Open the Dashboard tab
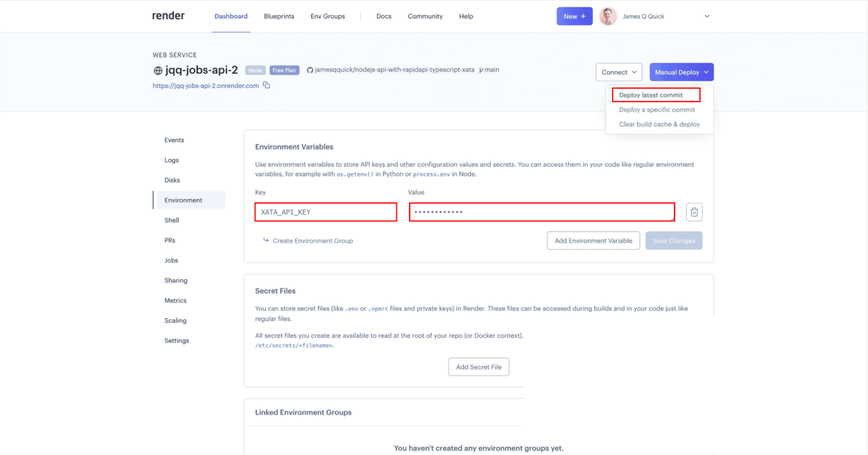 tap(231, 16)
